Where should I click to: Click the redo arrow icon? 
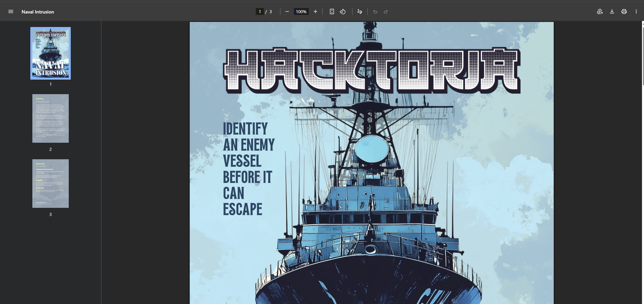coord(386,11)
